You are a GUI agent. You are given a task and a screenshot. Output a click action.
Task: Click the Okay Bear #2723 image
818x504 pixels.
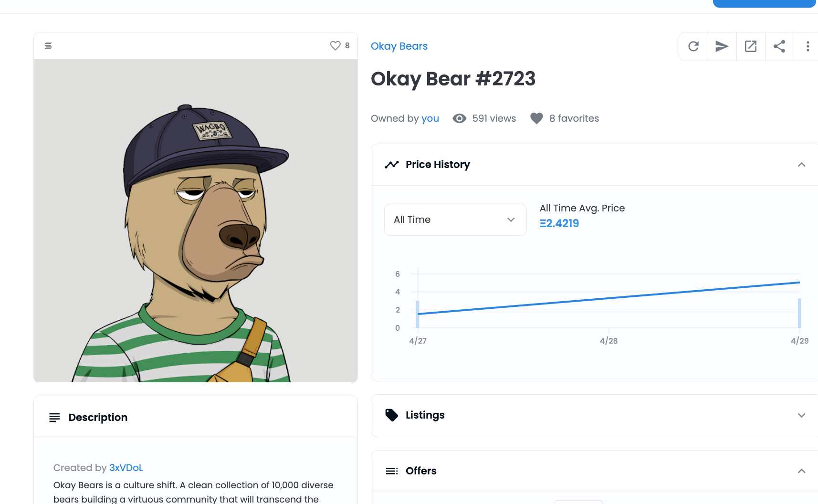click(x=196, y=220)
